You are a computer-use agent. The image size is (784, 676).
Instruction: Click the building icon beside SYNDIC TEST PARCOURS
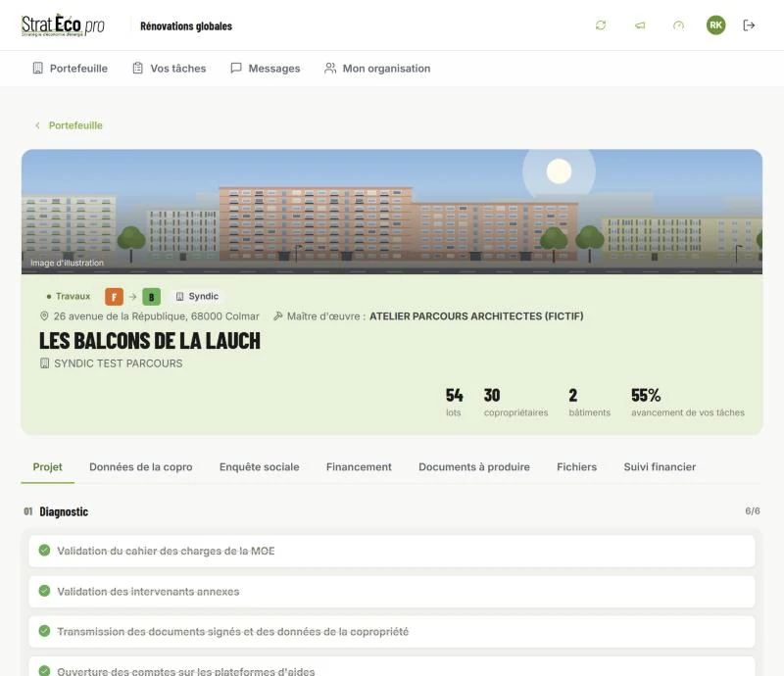(44, 363)
